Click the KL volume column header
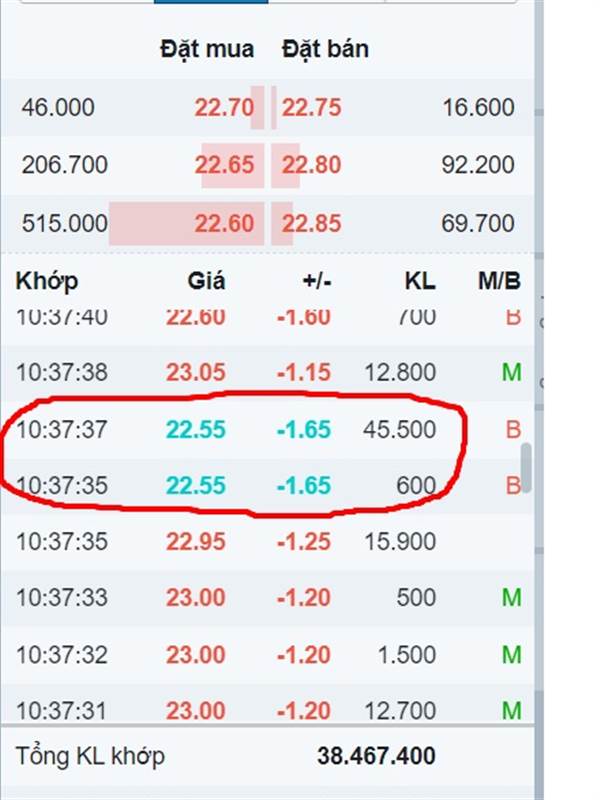Screen dimensions: 600x800 (x=420, y=281)
